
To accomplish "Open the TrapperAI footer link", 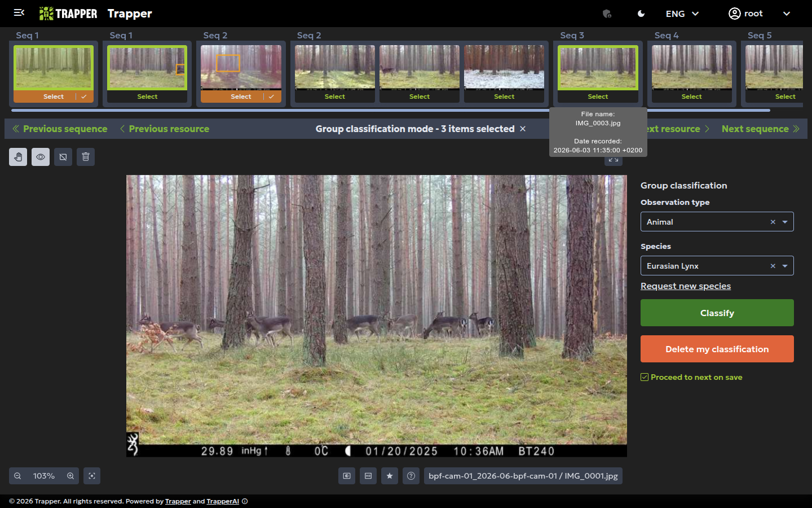I will (223, 501).
